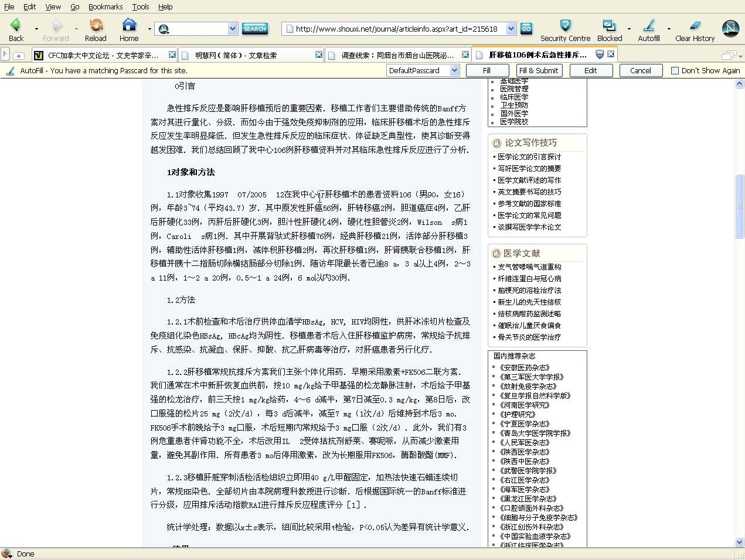Click the Fill & Submit button

[539, 70]
